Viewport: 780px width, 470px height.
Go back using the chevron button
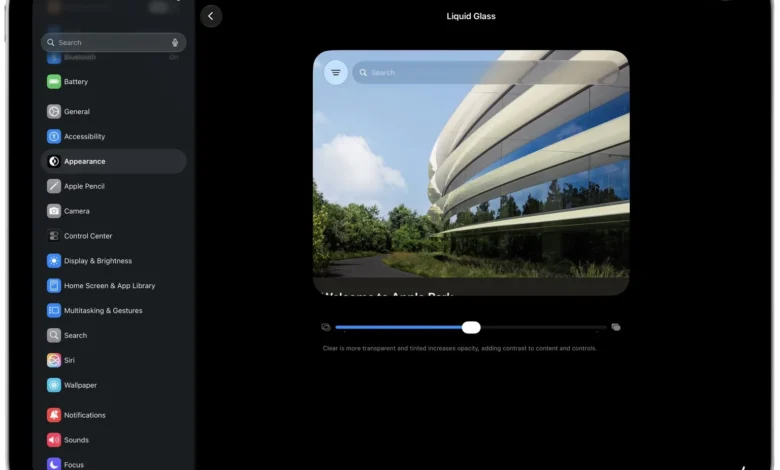(x=211, y=16)
